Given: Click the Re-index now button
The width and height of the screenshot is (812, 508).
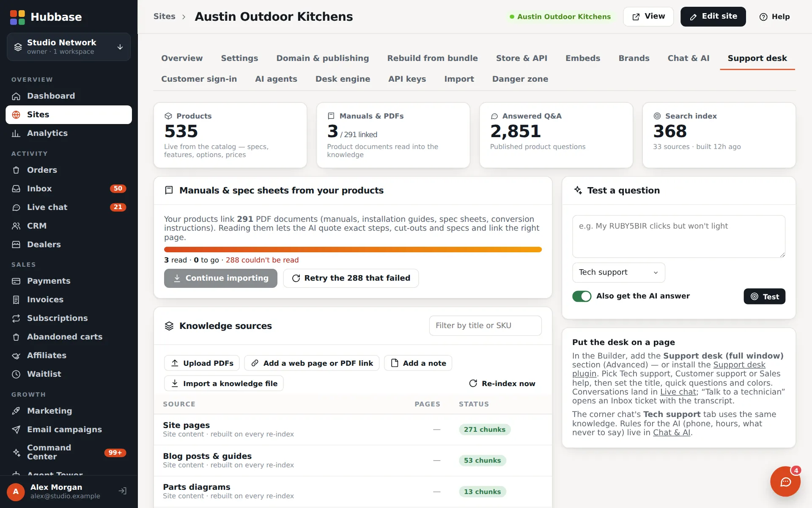Looking at the screenshot, I should (502, 384).
